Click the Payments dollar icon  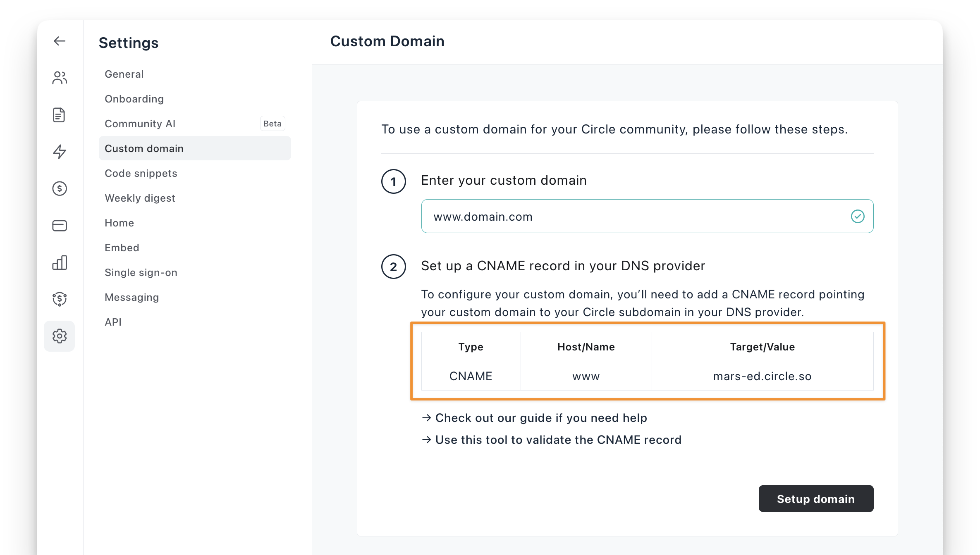(x=59, y=188)
